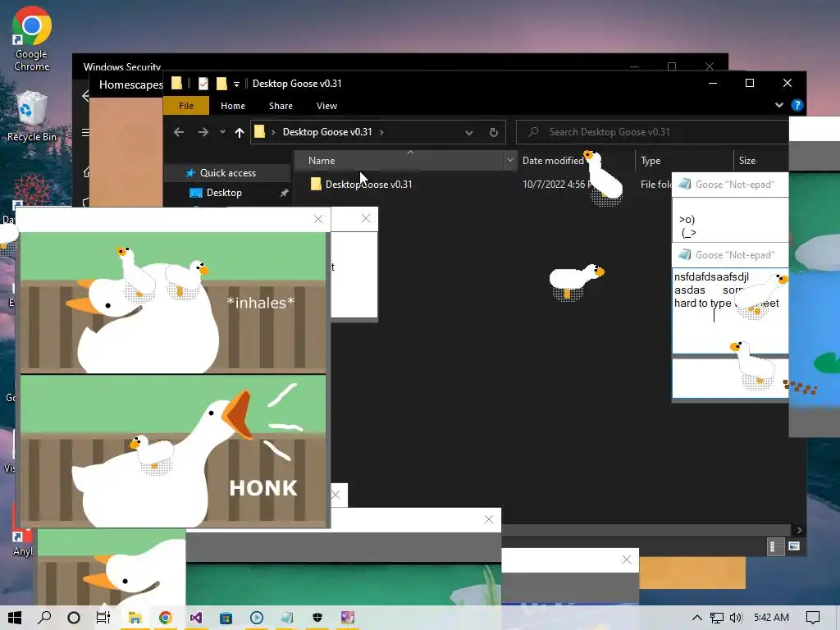Open the media player taskbar icon

(257, 618)
